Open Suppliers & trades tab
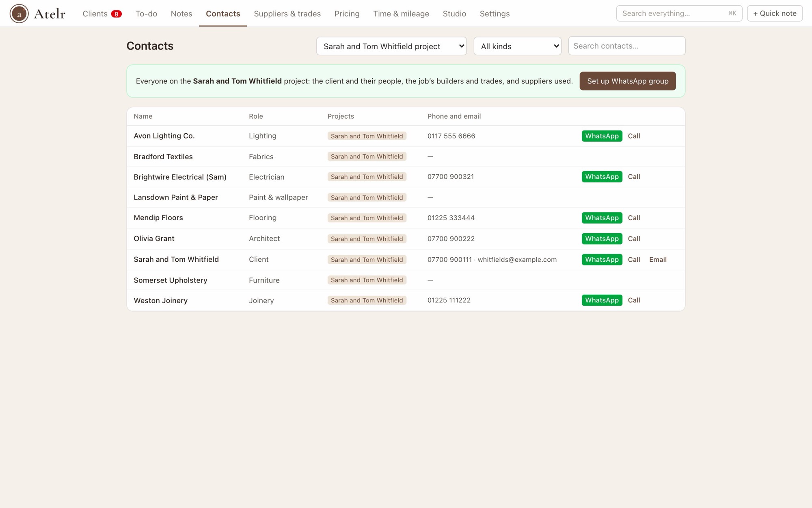The image size is (812, 508). pos(287,13)
